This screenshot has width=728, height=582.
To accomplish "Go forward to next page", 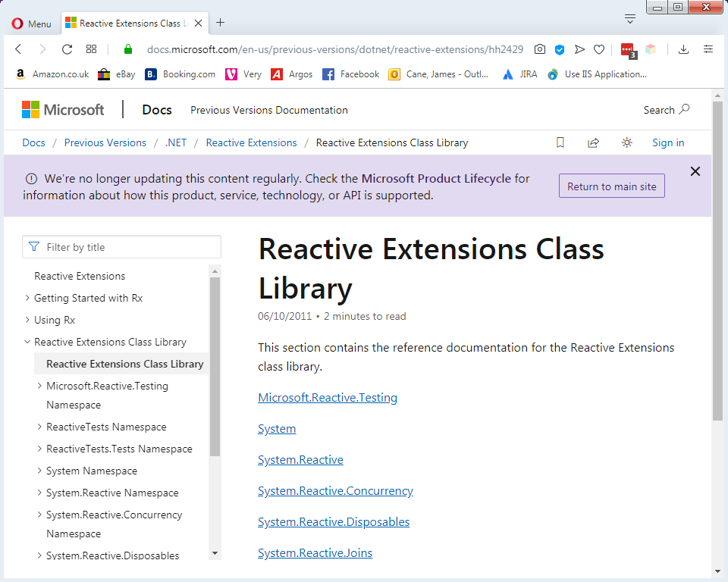I will point(42,49).
